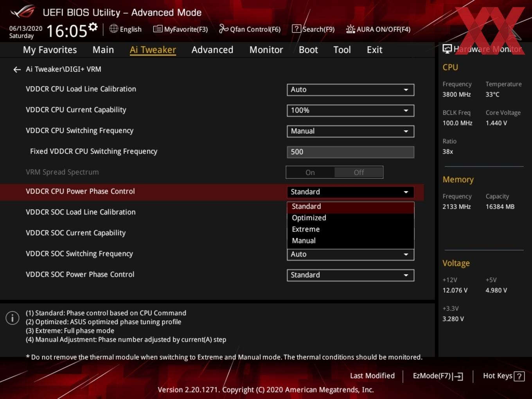Open VDDCR CPU Switching Frequency Manual dropdown
Screen dimensions: 532x399
(x=350, y=131)
